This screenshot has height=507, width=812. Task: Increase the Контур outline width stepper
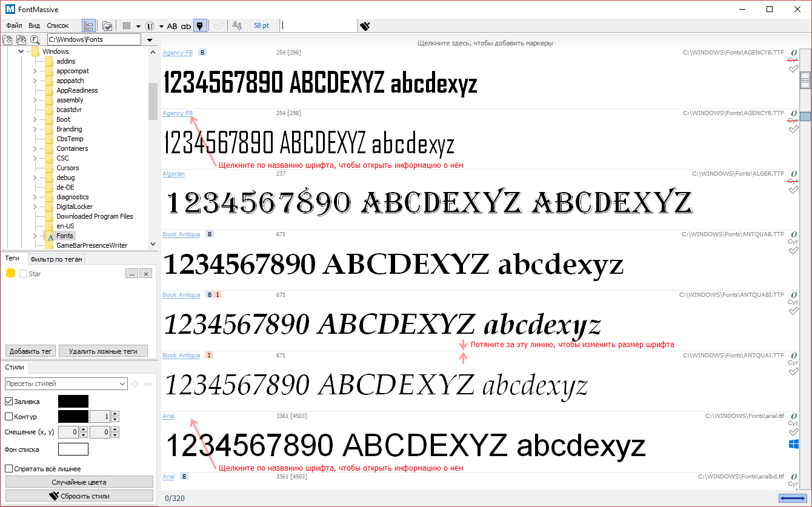click(x=115, y=414)
